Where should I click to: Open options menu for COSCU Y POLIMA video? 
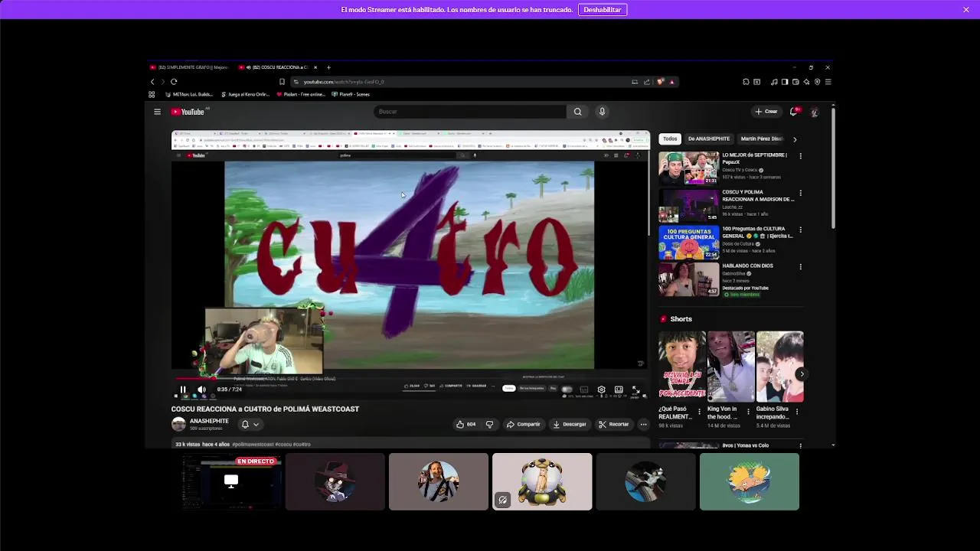point(800,193)
